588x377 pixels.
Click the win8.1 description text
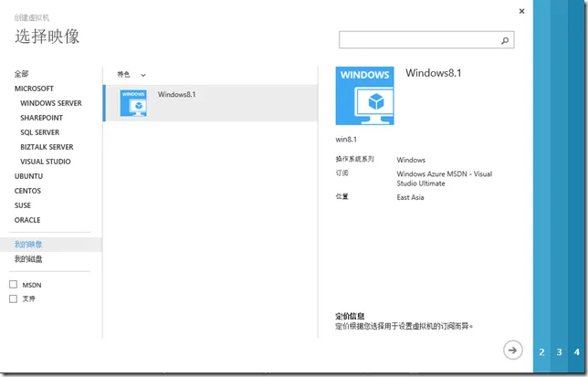tap(346, 140)
